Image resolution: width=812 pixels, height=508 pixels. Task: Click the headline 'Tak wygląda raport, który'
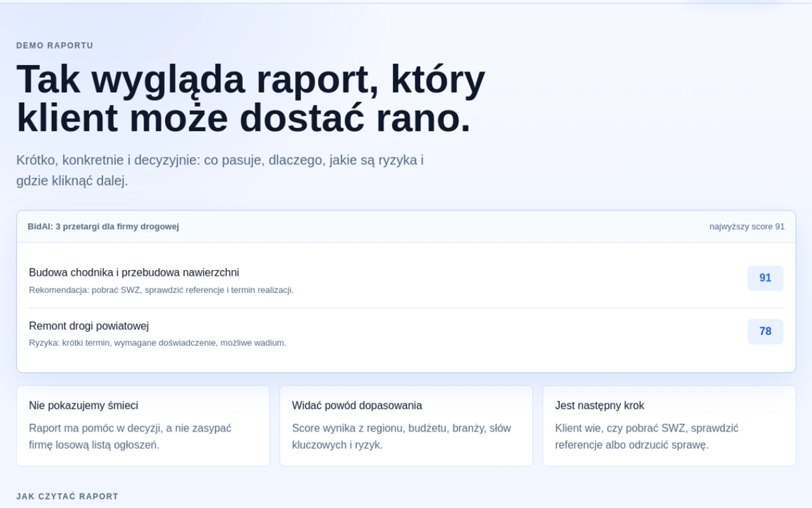tap(251, 79)
